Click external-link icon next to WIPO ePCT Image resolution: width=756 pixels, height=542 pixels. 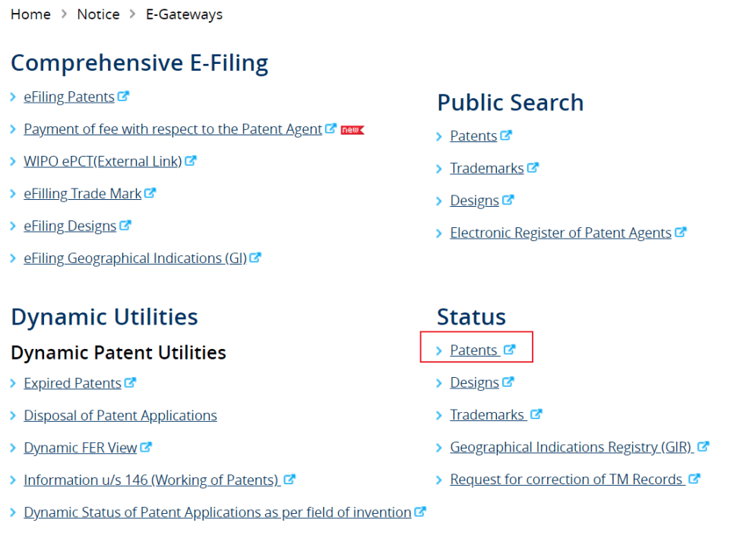pyautogui.click(x=191, y=160)
